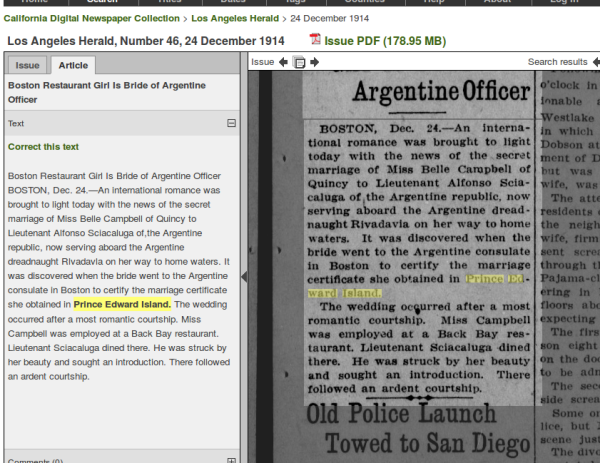
Task: Download Issue PDF (178.95 MB) link
Action: [x=380, y=40]
